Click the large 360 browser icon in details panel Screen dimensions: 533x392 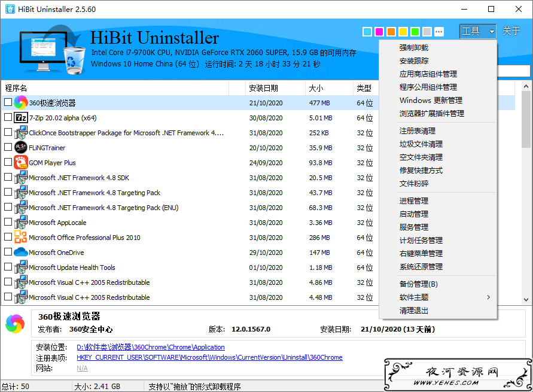tap(16, 324)
